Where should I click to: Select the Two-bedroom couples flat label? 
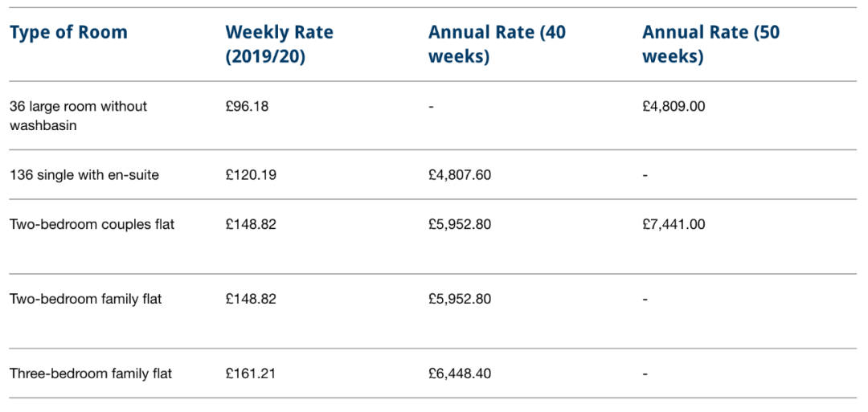(x=92, y=225)
